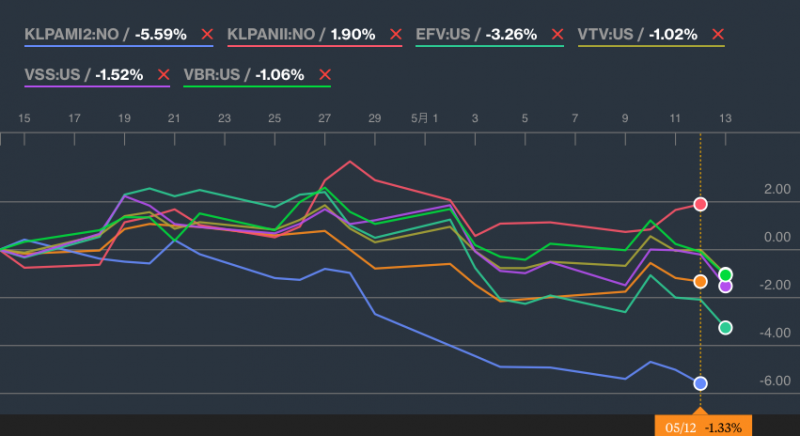Click the 5月 1 date axis label
Screen dimensions: 800x436
point(424,118)
